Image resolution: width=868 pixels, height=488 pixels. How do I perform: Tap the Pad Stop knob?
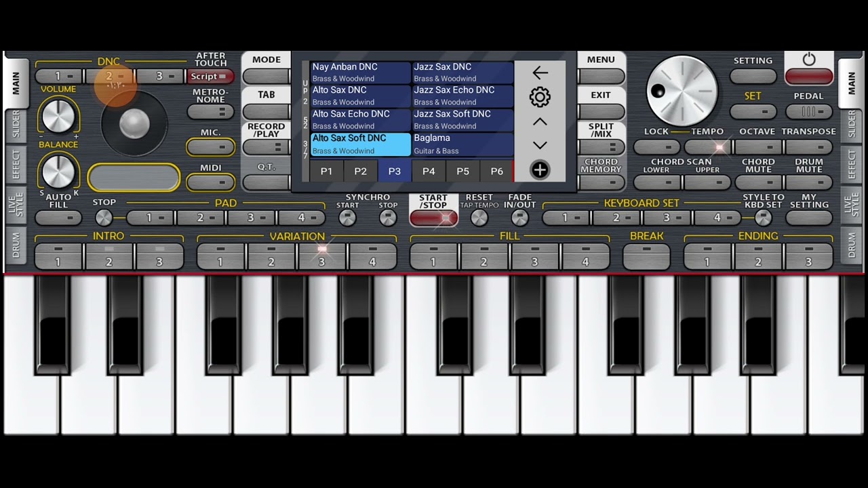(x=104, y=218)
